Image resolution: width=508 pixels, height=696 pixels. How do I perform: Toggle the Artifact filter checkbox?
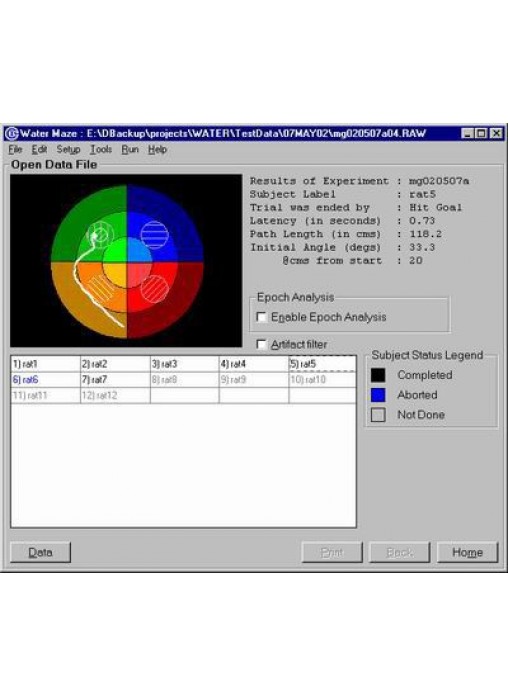click(262, 344)
